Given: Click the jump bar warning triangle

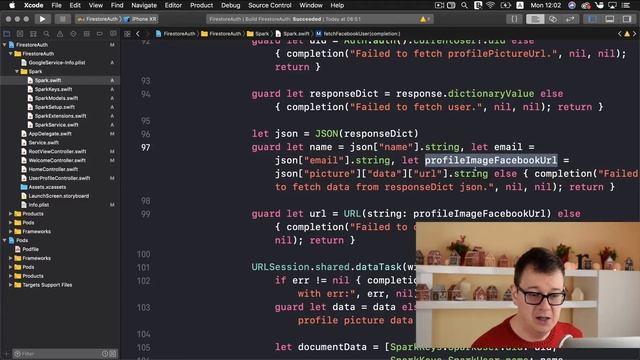Looking at the screenshot, I should pyautogui.click(x=627, y=34).
